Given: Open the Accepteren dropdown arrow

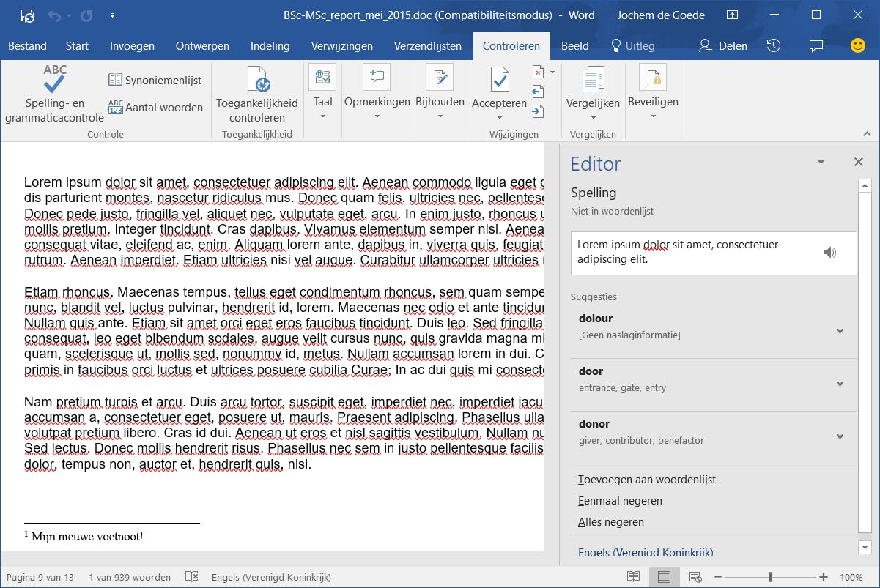Looking at the screenshot, I should pos(499,117).
